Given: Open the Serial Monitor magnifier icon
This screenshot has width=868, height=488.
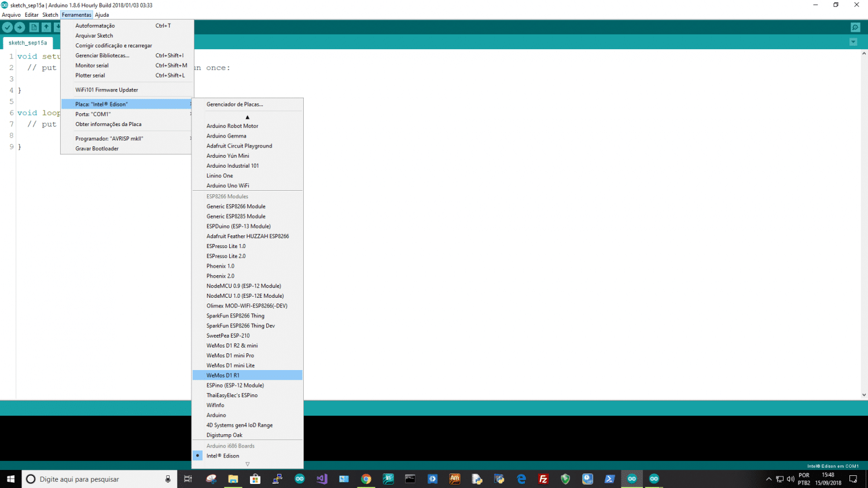Looking at the screenshot, I should [855, 27].
